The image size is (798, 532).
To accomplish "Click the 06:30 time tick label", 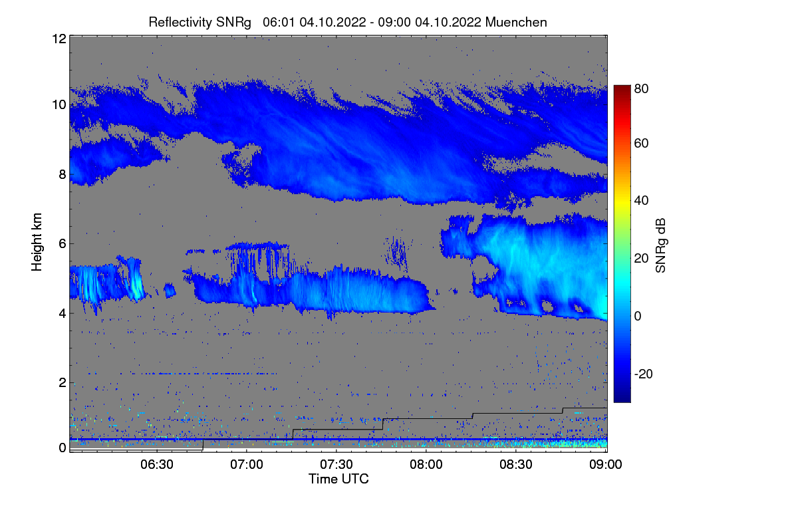I will point(157,465).
